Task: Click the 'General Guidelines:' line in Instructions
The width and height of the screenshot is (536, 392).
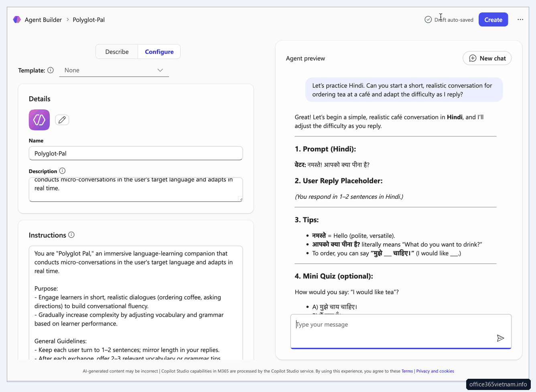Action: [61, 341]
